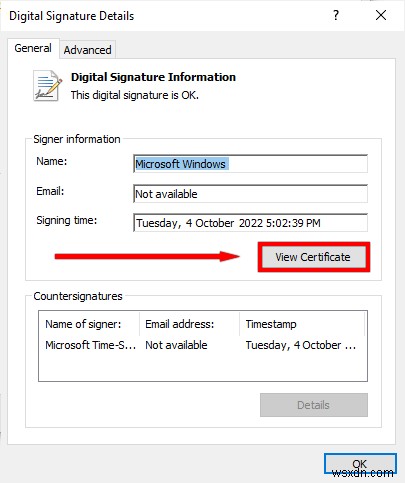
Task: Click the Name field showing Microsoft Windows
Action: pyautogui.click(x=250, y=164)
